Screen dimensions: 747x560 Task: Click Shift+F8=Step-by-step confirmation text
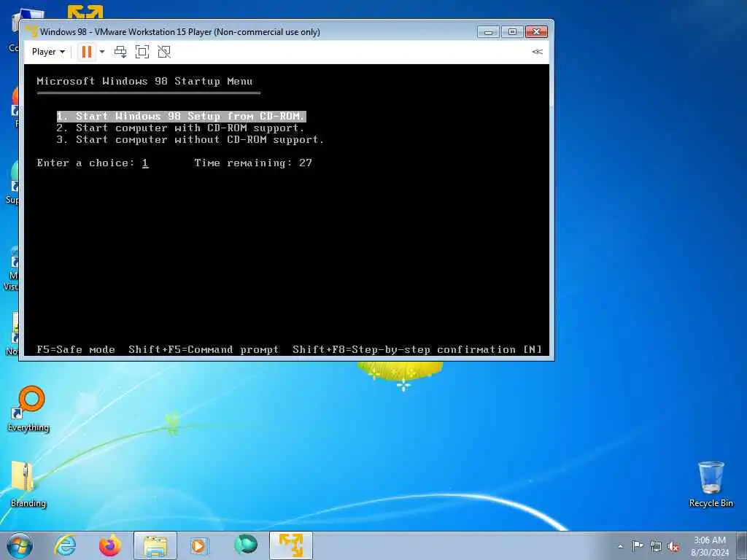(x=404, y=349)
